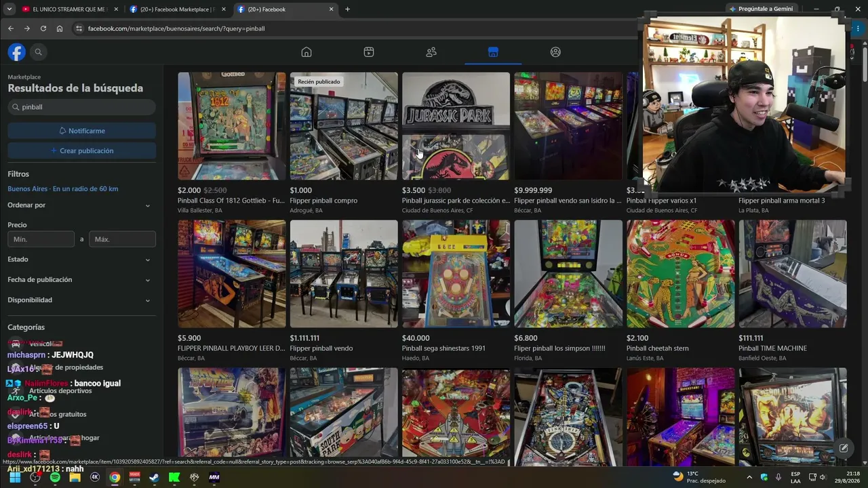Open the Flipper Pinball Playboy listing
This screenshot has height=488, width=868.
pyautogui.click(x=232, y=274)
